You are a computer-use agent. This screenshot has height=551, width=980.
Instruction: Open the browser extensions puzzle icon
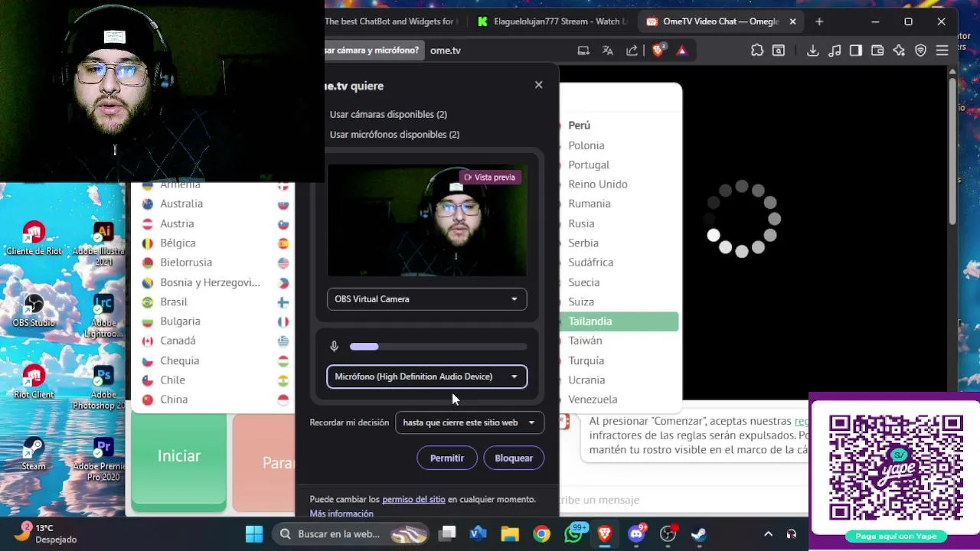coord(757,51)
